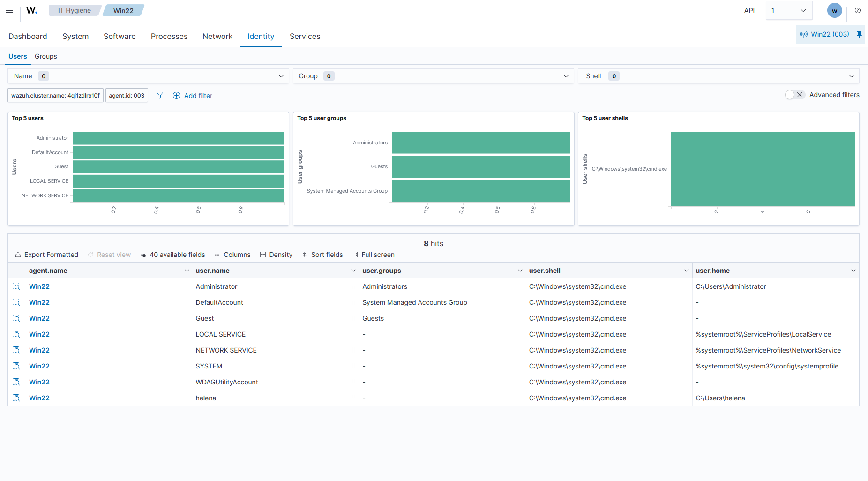This screenshot has height=481, width=868.
Task: Click wazuh.cluster.name filter pill
Action: tap(55, 95)
